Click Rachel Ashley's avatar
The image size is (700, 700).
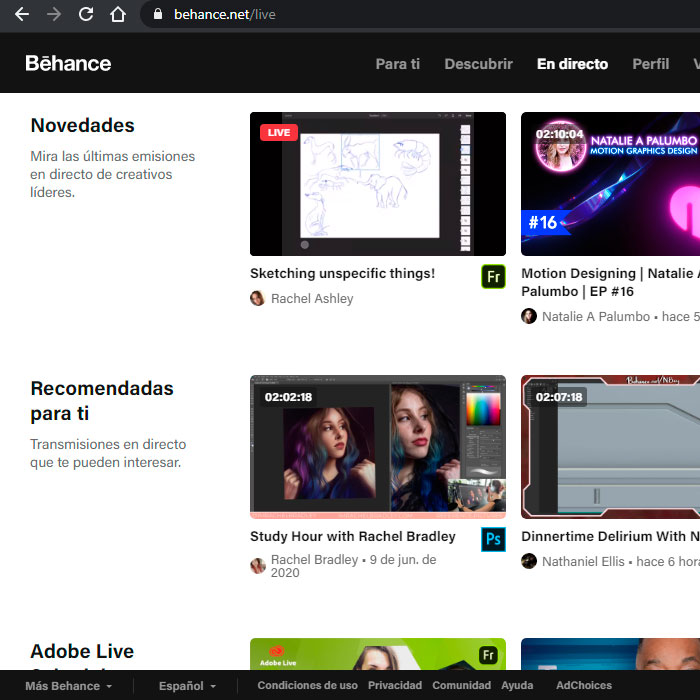(x=257, y=298)
